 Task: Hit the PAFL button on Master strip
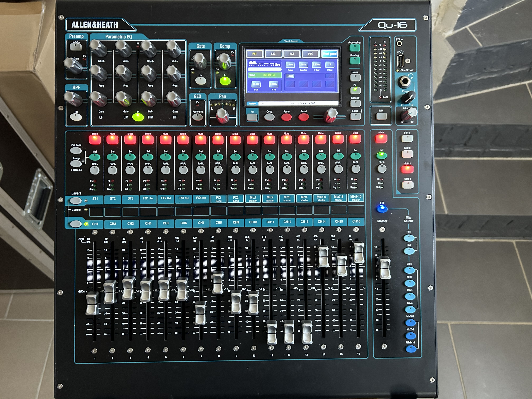point(382,169)
